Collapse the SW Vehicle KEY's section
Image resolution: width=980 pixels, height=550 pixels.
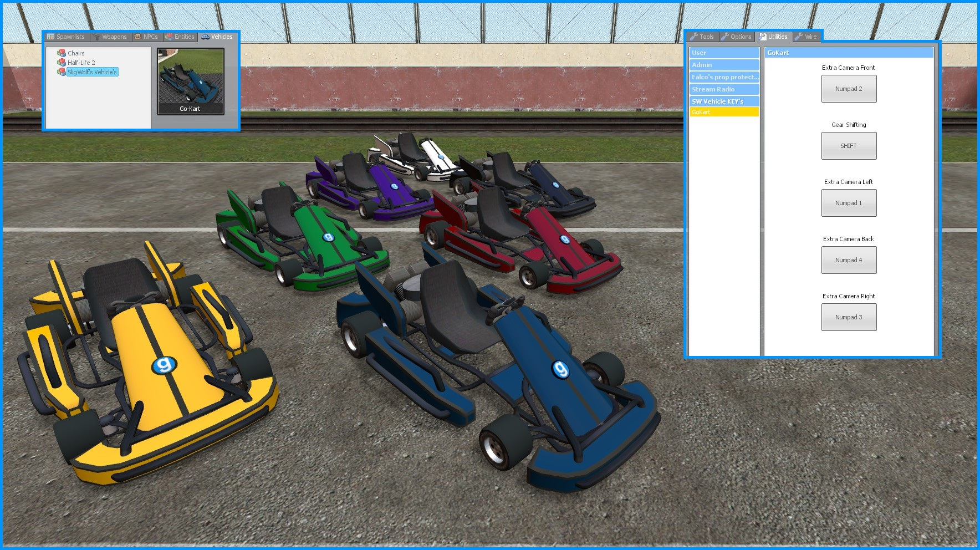[x=724, y=101]
